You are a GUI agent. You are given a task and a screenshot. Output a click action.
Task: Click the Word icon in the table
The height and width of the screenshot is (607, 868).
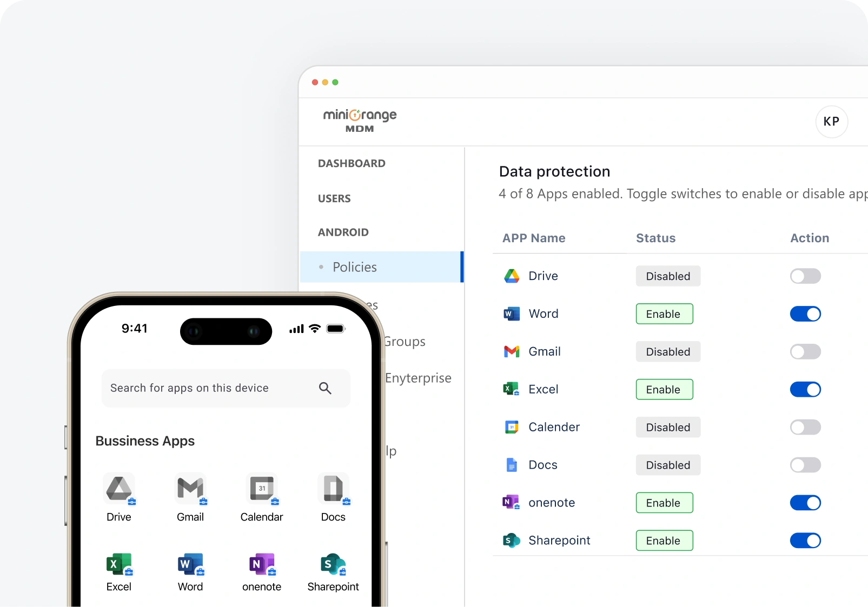click(x=512, y=314)
